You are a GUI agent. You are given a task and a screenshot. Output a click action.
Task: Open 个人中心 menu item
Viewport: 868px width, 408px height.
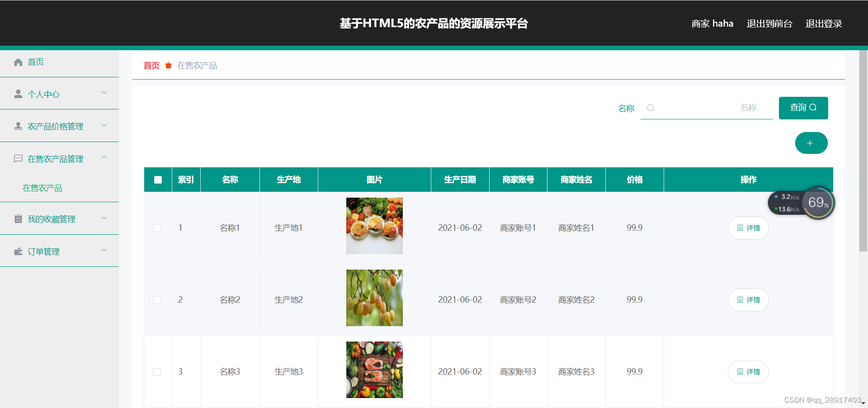(x=59, y=94)
